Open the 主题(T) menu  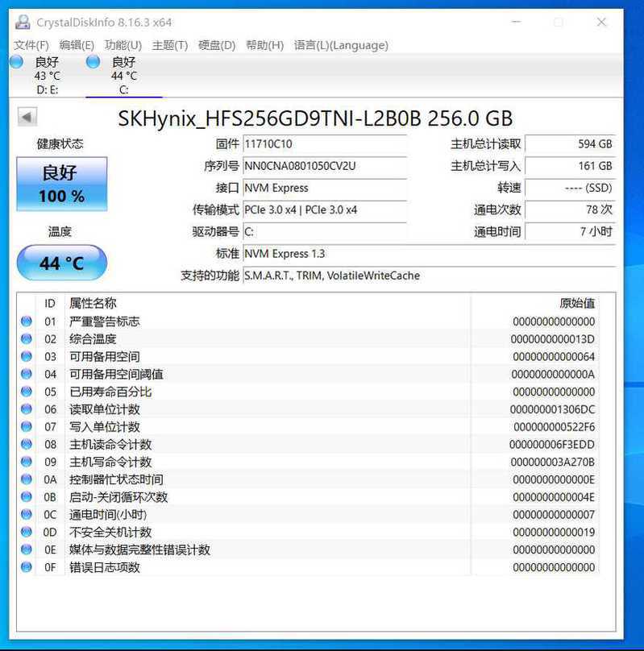tap(170, 45)
